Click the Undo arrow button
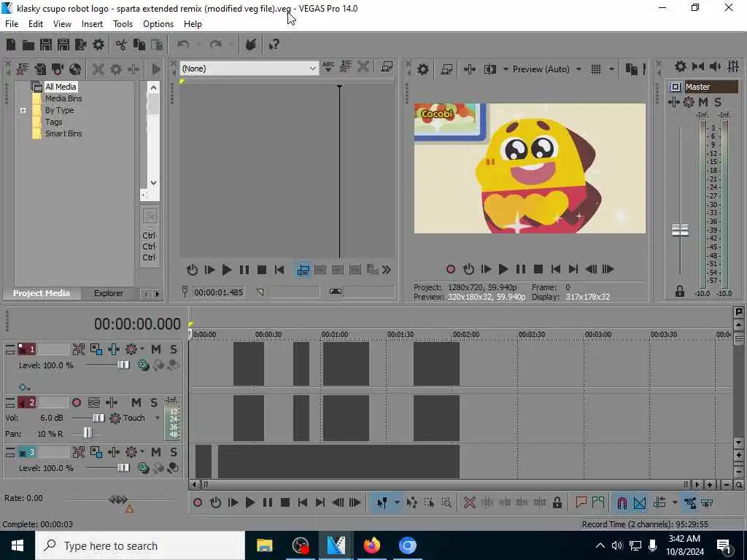747x560 pixels. tap(183, 44)
